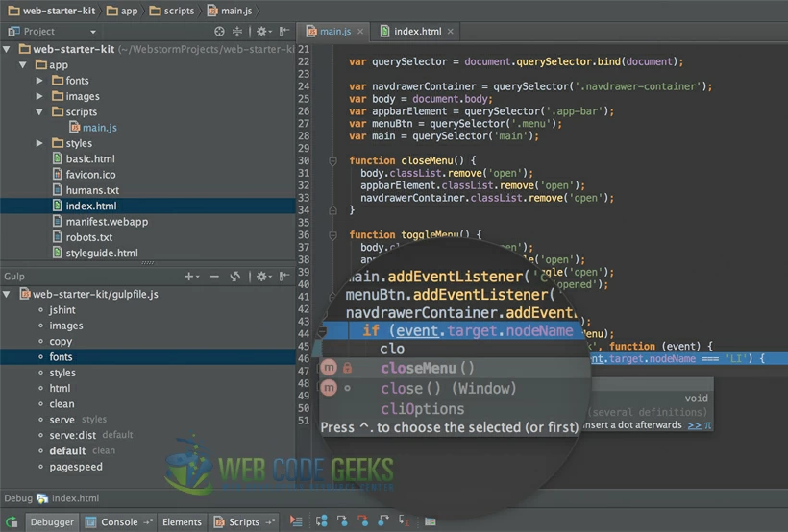Click the red Force Step Into icon
Image resolution: width=788 pixels, height=532 pixels.
point(362,521)
